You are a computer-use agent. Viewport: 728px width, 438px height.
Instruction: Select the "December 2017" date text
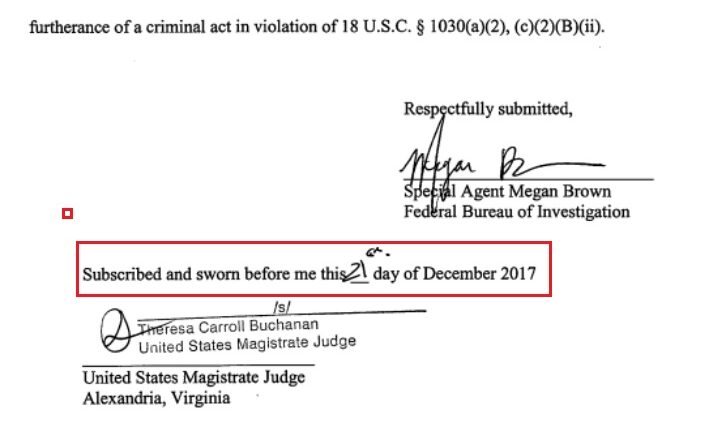[x=486, y=273]
